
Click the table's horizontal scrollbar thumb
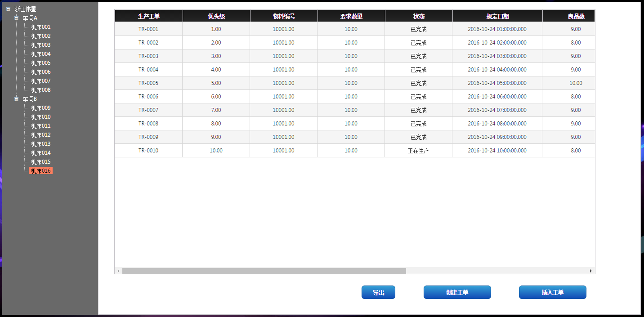point(264,271)
